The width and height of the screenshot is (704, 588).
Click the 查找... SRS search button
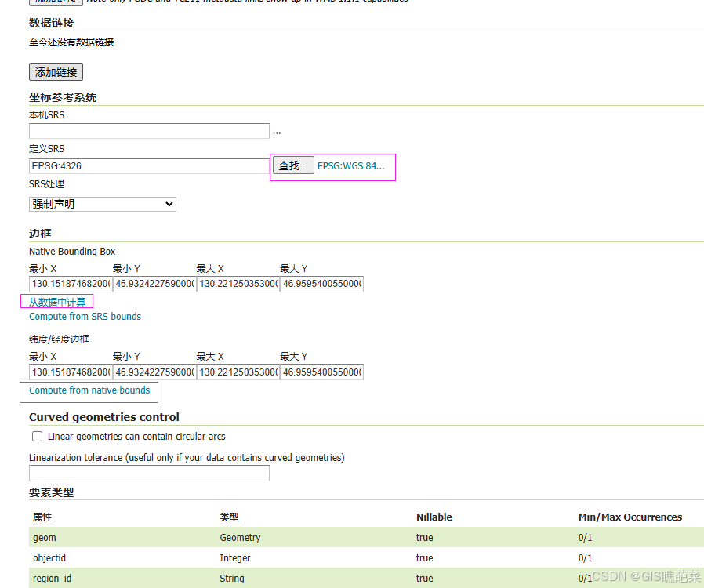pos(293,165)
